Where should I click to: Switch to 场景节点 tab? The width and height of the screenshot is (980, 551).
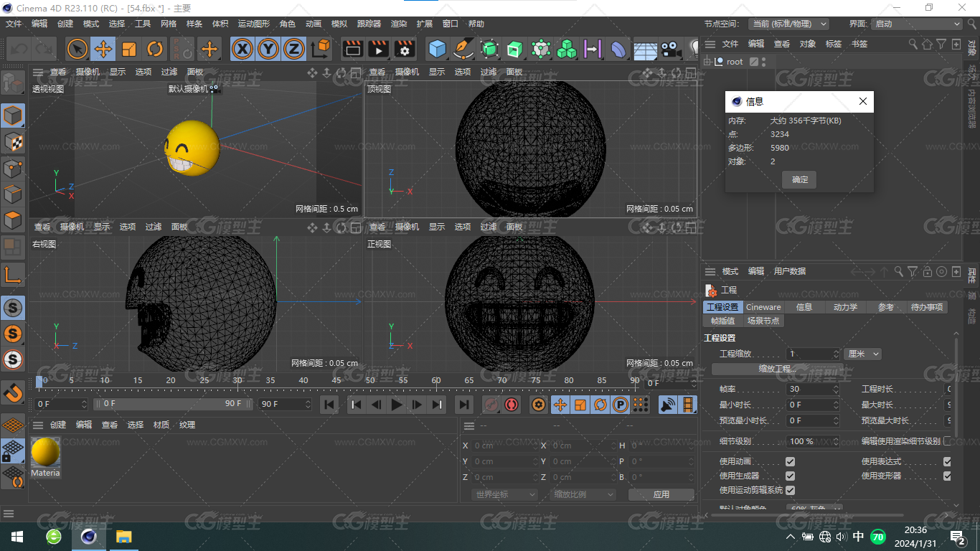click(763, 321)
